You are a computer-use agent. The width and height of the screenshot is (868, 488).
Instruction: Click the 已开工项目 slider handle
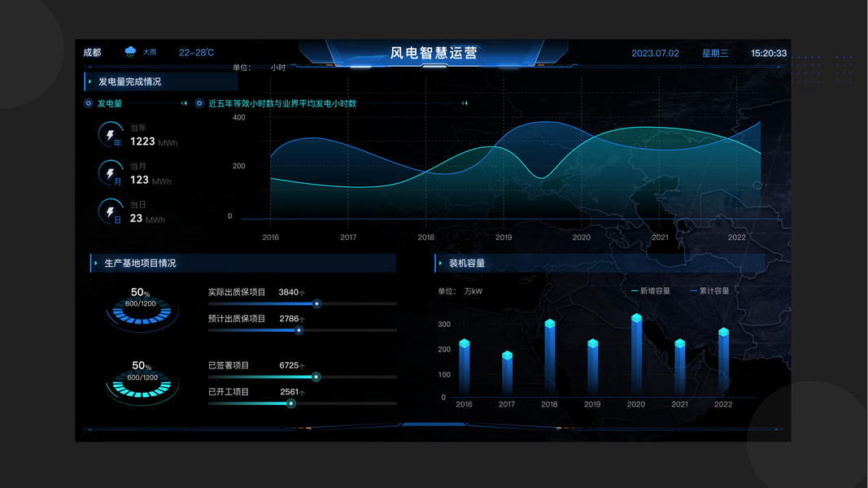click(290, 403)
